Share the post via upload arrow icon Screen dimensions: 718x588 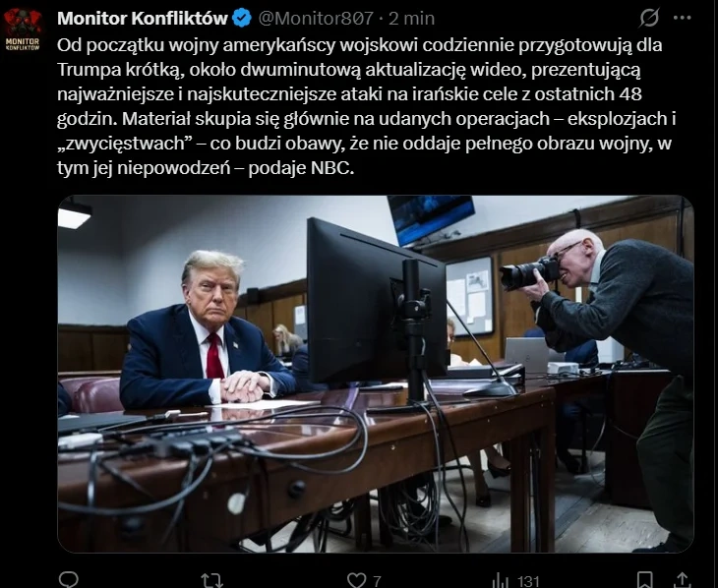pos(683,580)
